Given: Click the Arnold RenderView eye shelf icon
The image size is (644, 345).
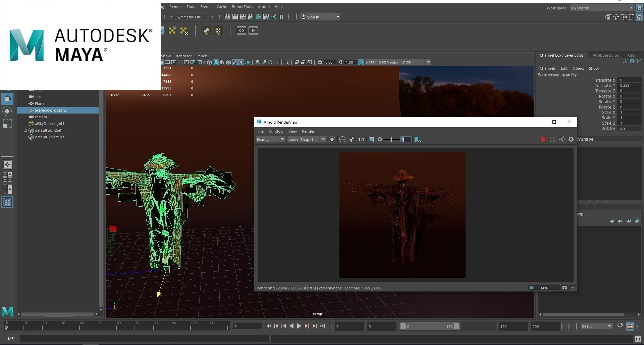Looking at the screenshot, I should tap(241, 30).
